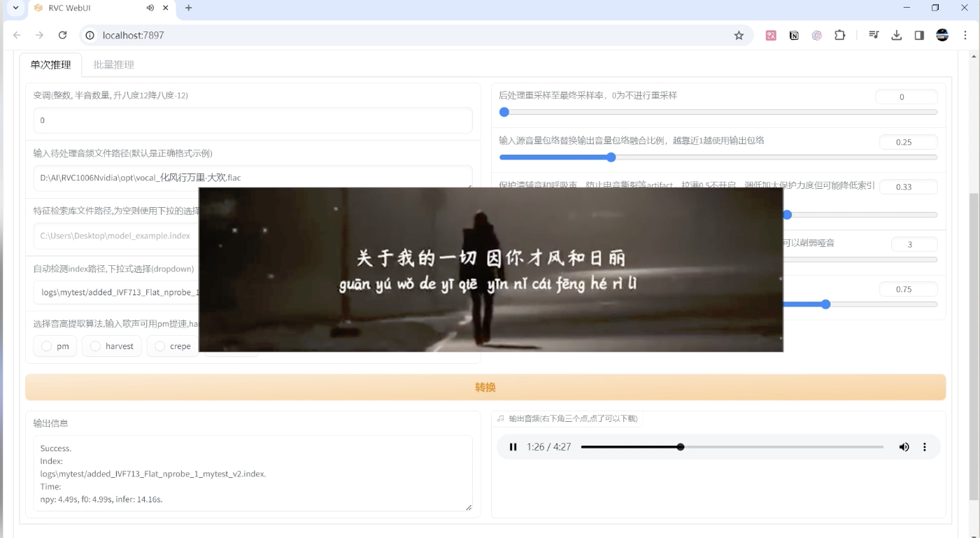Bookmark this page with the star icon
Screen dimensions: 980x538
click(x=739, y=36)
